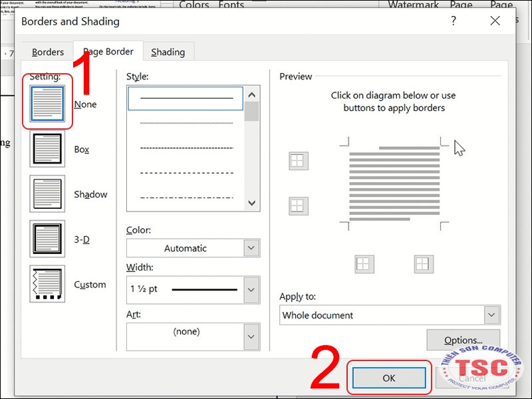Open the Art dropdown showing (none)
The width and height of the screenshot is (532, 399).
[x=193, y=336]
